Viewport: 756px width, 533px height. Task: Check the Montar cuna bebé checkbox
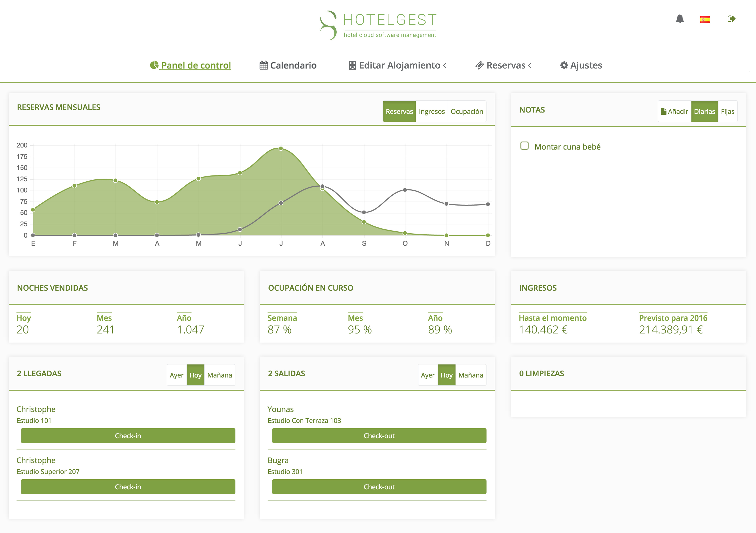click(524, 146)
